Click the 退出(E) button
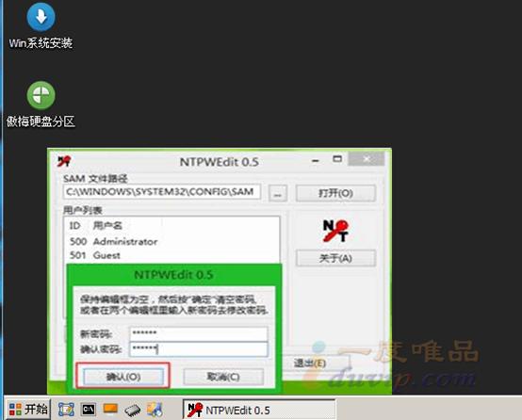The image size is (522, 420). [x=310, y=363]
